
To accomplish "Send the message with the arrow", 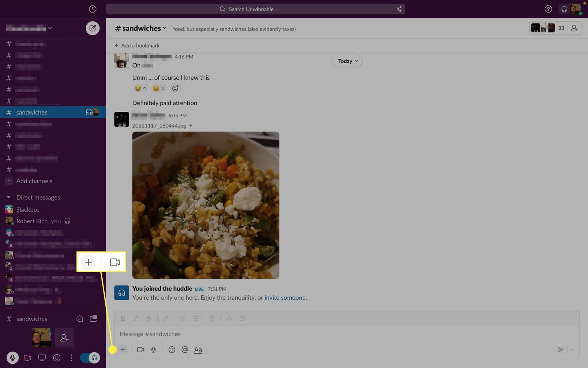I will [x=561, y=350].
